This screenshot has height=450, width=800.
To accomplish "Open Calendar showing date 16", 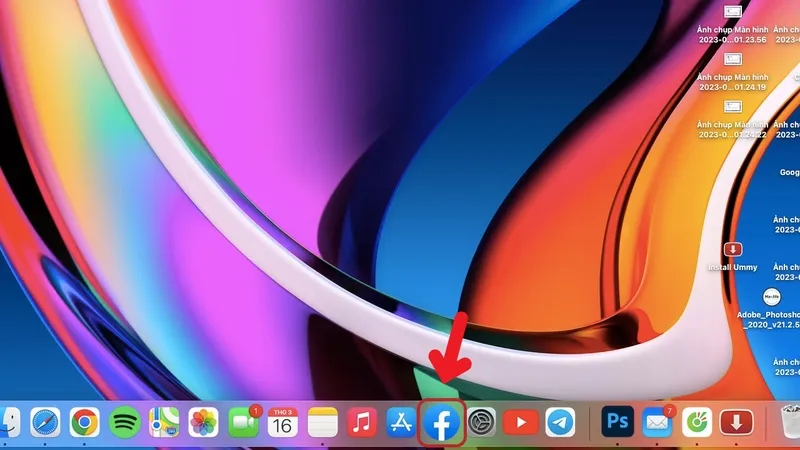I will pos(283,423).
